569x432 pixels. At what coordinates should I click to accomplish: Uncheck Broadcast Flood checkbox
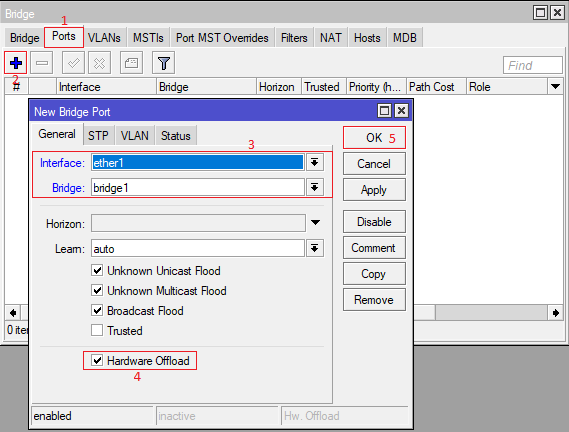pos(97,310)
